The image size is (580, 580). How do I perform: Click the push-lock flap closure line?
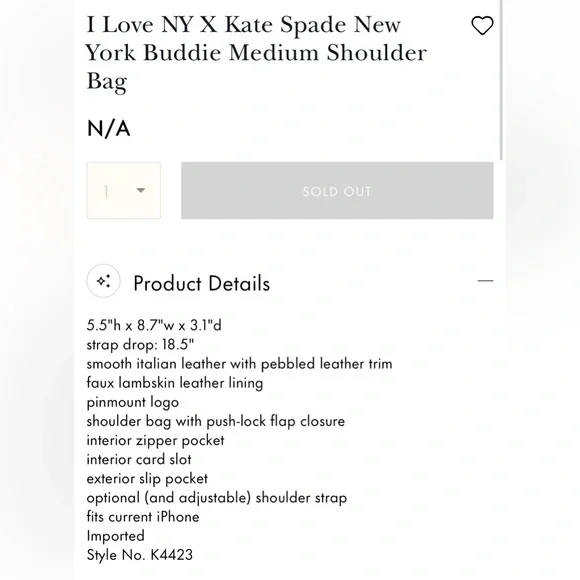pyautogui.click(x=216, y=421)
